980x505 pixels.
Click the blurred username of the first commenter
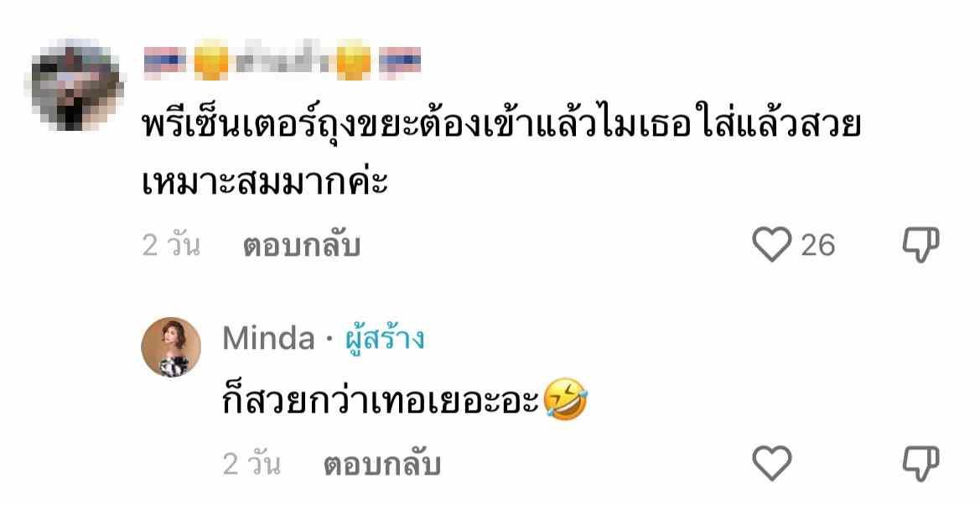click(283, 60)
